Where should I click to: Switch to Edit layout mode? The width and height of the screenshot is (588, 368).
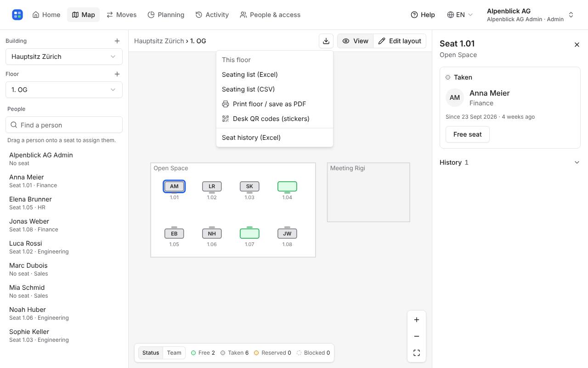pyautogui.click(x=400, y=41)
